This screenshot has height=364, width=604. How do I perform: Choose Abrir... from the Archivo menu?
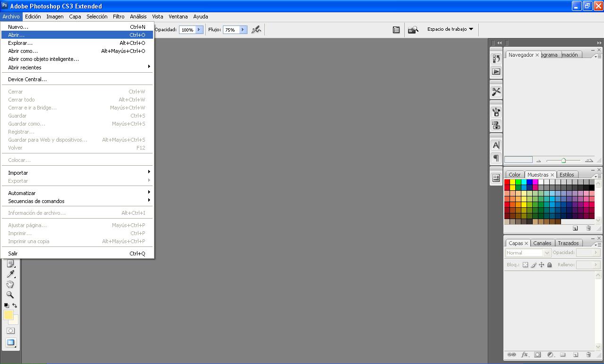click(77, 35)
